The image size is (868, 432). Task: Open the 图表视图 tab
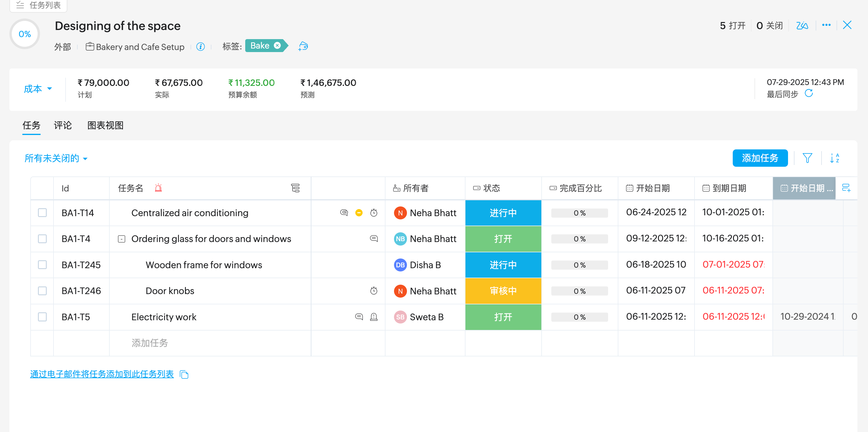click(105, 125)
